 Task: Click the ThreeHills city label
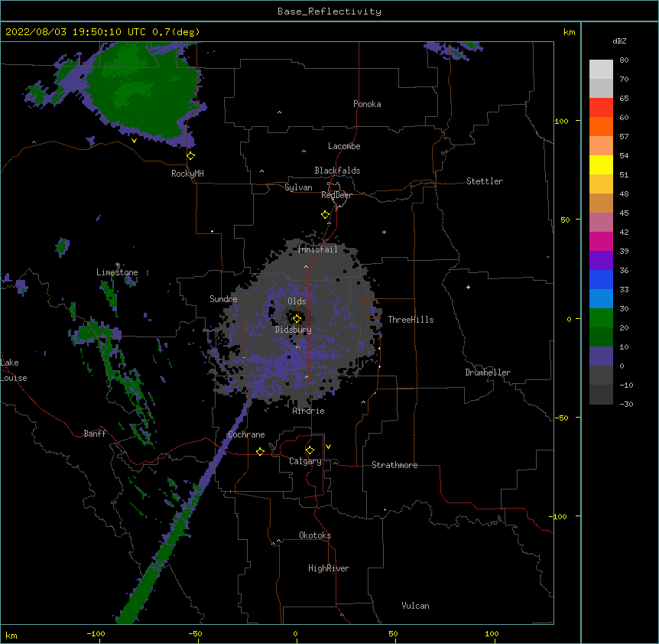click(411, 320)
